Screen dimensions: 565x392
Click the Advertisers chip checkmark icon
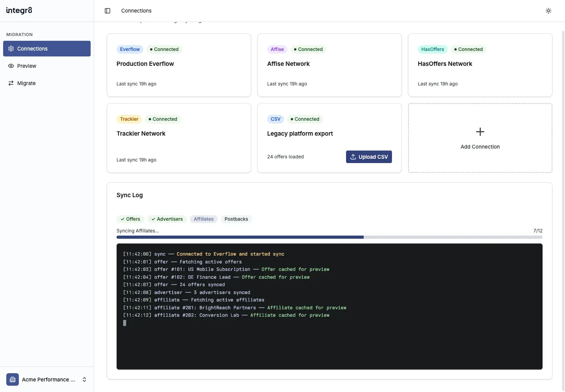coord(153,219)
